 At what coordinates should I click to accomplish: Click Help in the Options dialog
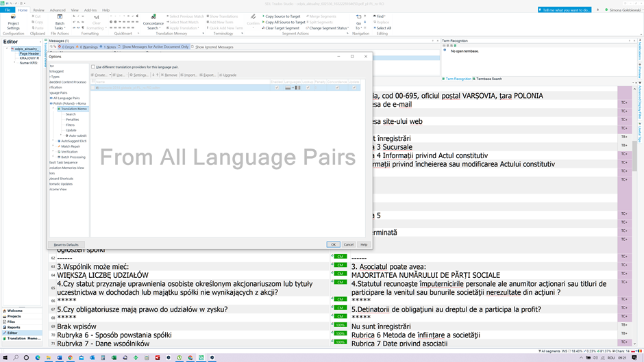364,244
